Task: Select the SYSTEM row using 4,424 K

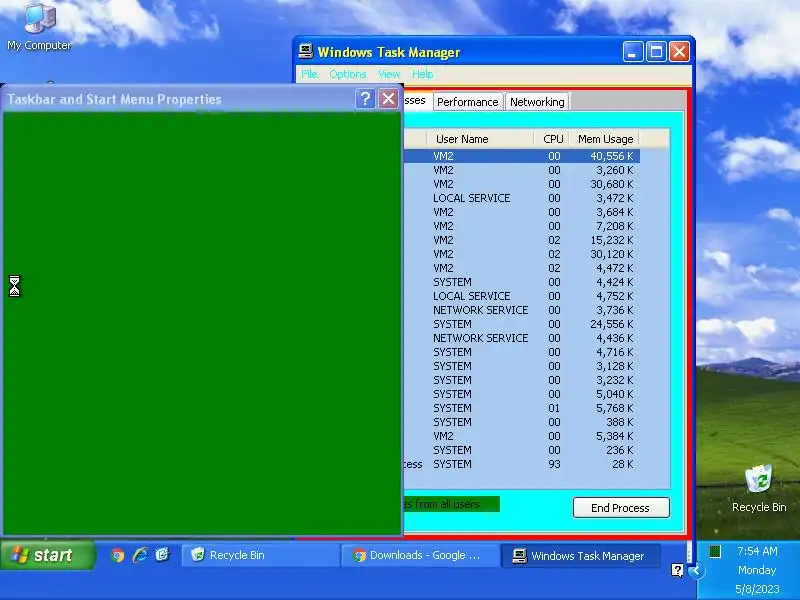Action: coord(521,283)
